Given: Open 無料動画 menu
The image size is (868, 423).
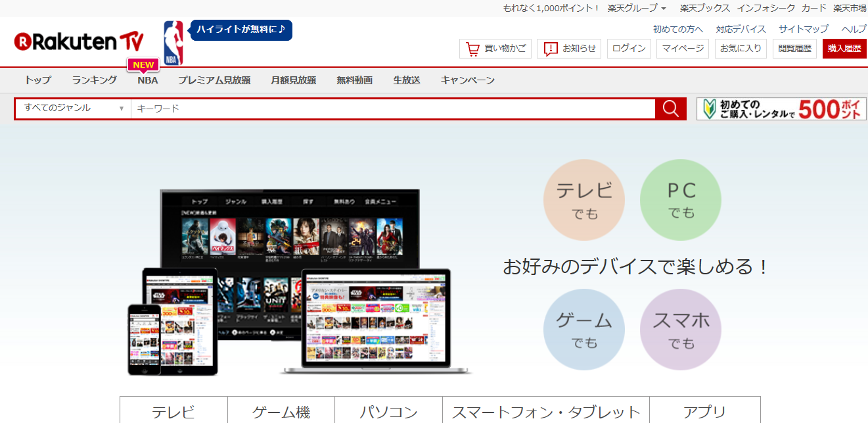Looking at the screenshot, I should tap(355, 80).
